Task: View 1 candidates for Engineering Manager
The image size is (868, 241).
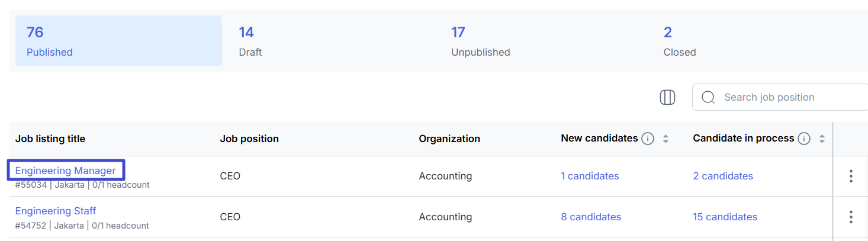Action: pyautogui.click(x=590, y=176)
